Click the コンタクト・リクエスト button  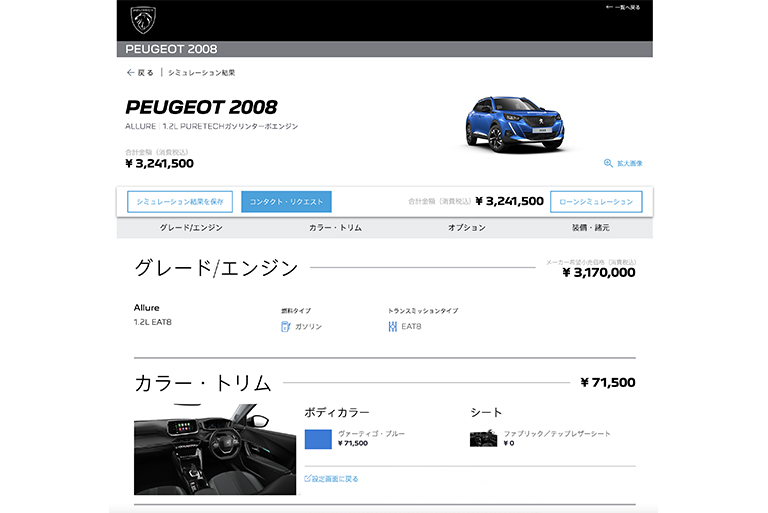pyautogui.click(x=287, y=201)
